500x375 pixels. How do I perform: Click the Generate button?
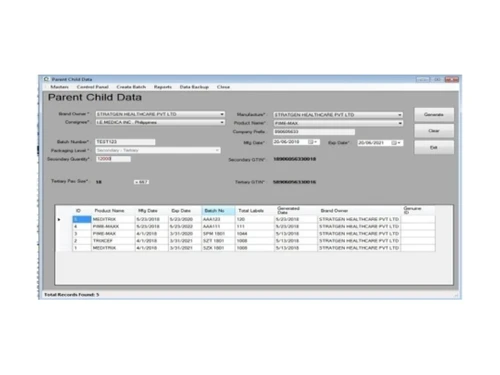tap(434, 115)
